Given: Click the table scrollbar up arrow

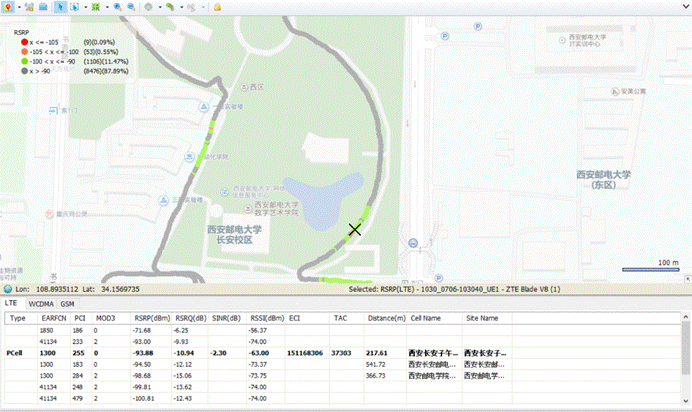Looking at the screenshot, I should (686, 317).
